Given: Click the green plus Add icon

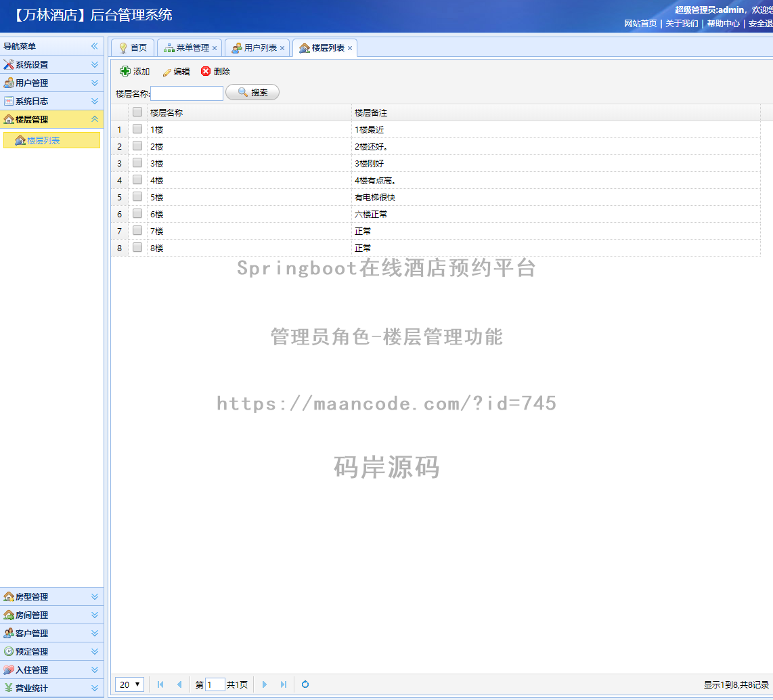Looking at the screenshot, I should 125,72.
